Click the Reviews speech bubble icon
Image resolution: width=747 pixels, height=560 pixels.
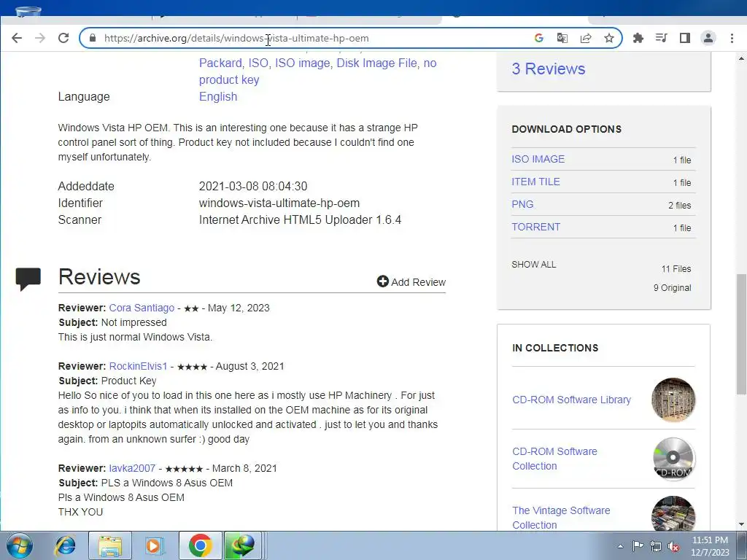click(28, 279)
